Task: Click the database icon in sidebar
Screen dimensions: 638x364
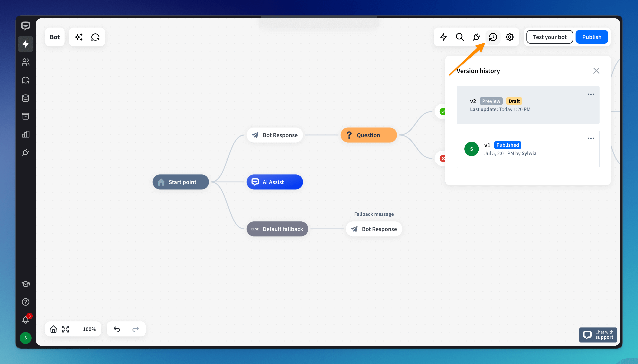Action: [x=25, y=98]
